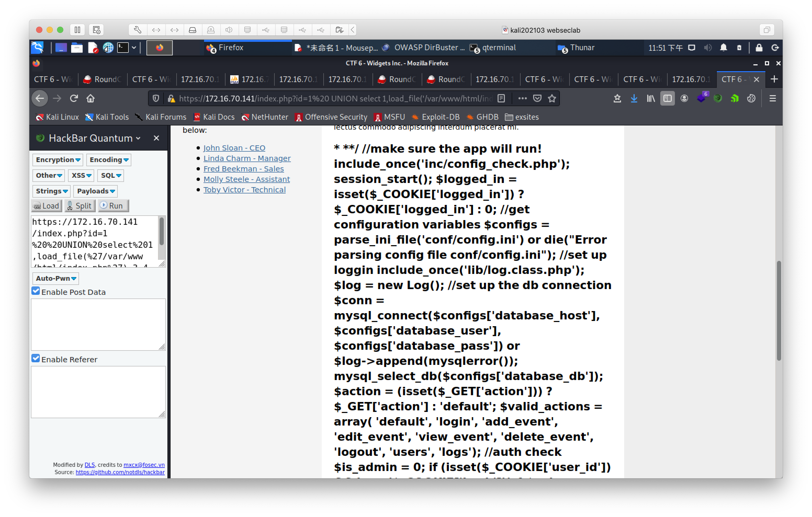This screenshot has width=812, height=517.
Task: Open Toby Victor - Technical link
Action: (245, 190)
